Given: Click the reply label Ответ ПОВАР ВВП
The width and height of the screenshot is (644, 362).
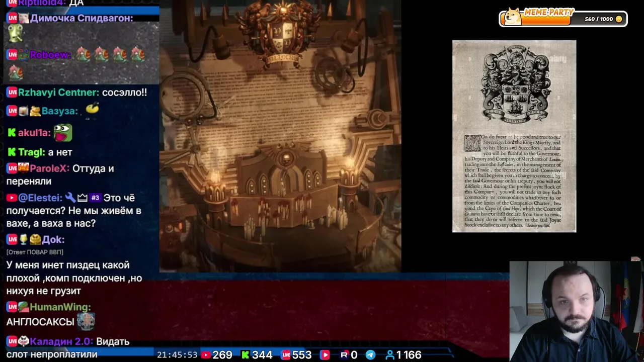Looking at the screenshot, I should pos(35,252).
